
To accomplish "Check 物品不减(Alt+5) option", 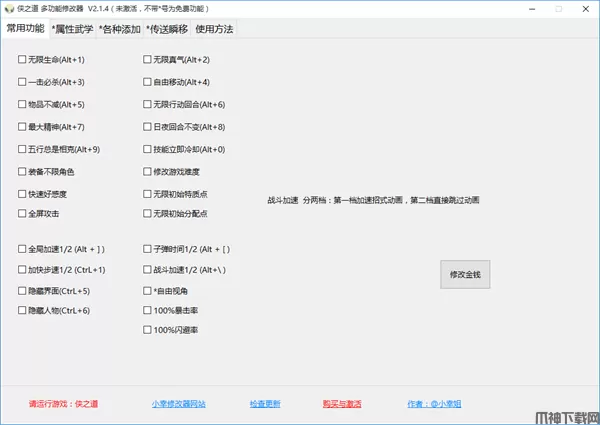I will 22,104.
